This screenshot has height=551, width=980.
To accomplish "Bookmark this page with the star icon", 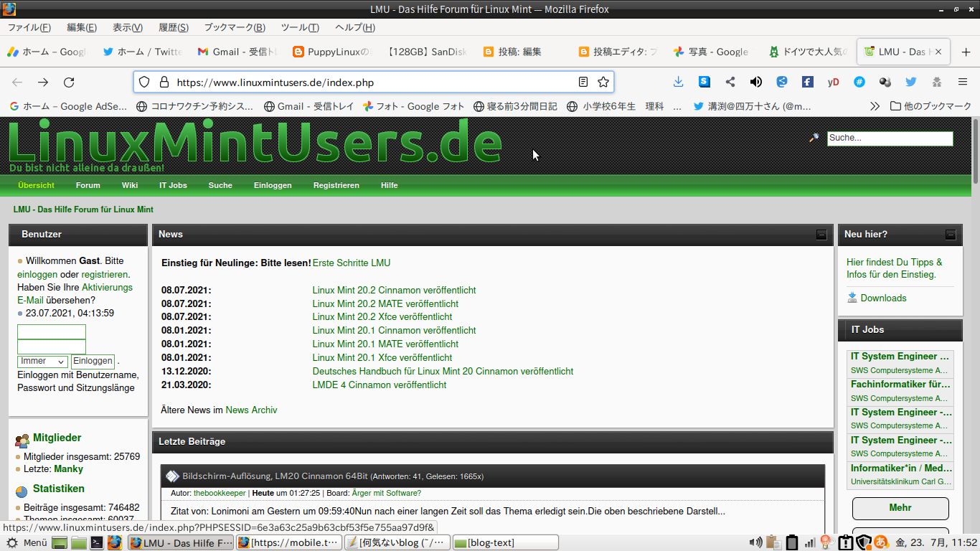I will point(603,82).
